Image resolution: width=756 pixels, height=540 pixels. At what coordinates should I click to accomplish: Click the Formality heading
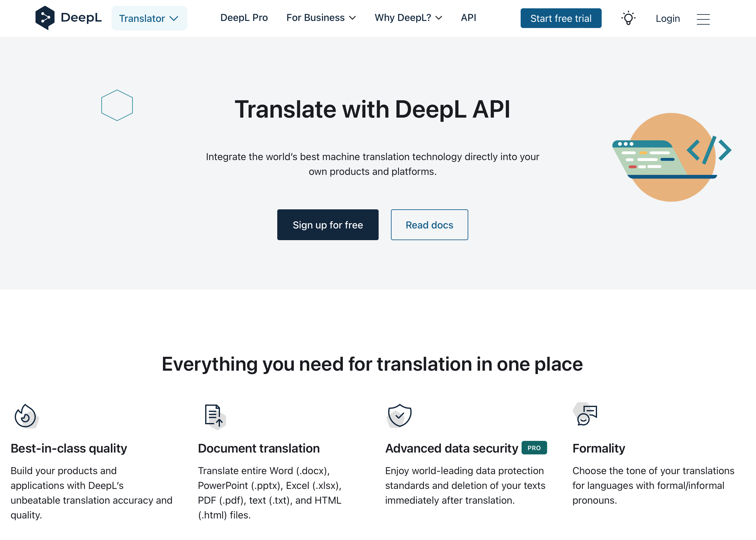pyautogui.click(x=599, y=448)
